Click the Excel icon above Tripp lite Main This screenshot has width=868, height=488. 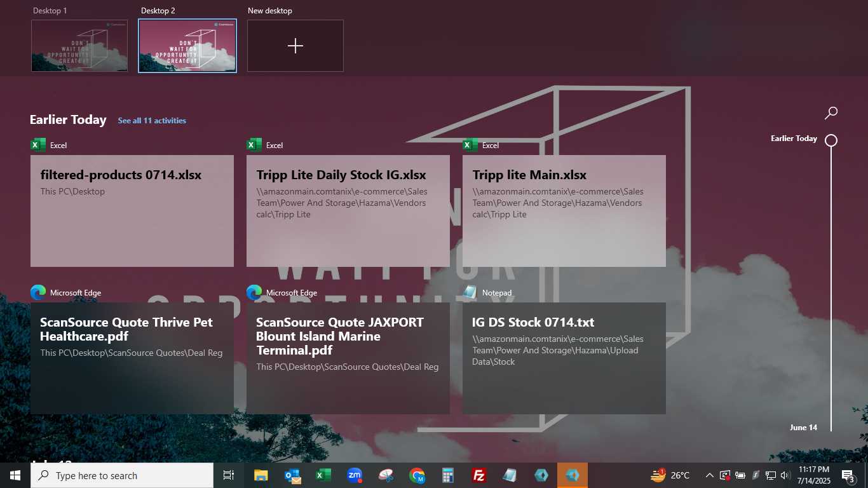pos(470,145)
